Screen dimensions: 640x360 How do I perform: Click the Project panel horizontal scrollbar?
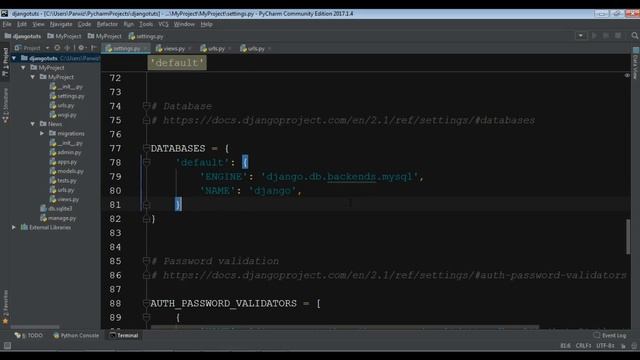(35, 327)
